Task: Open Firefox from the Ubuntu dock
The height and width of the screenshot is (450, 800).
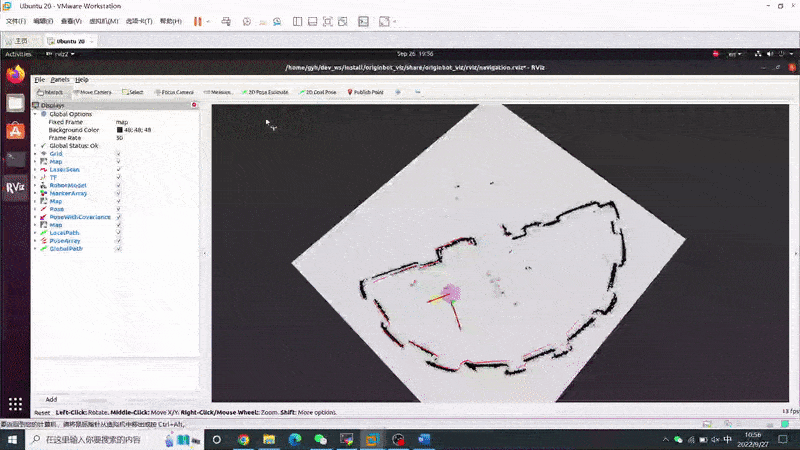Action: 15,73
